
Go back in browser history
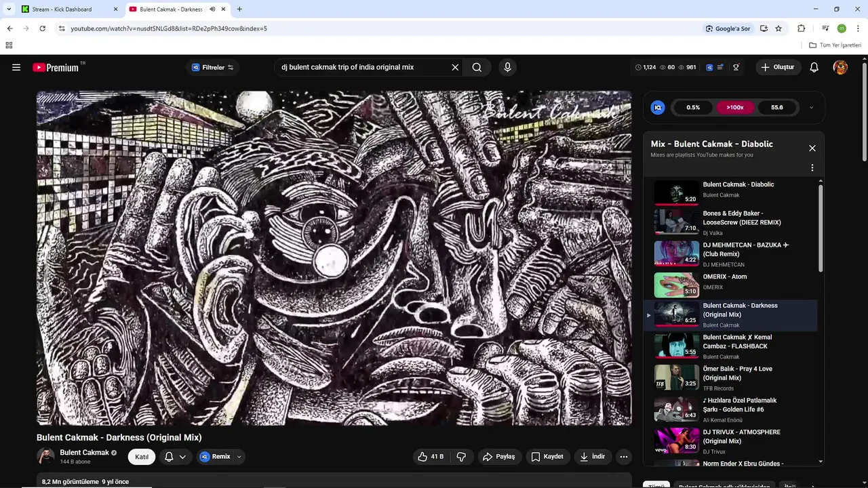pyautogui.click(x=9, y=28)
